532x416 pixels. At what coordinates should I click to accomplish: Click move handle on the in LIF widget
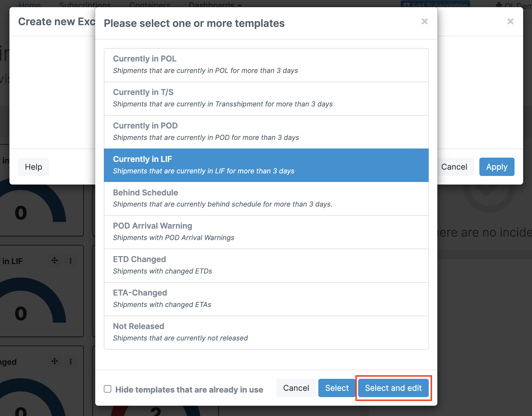[55, 261]
